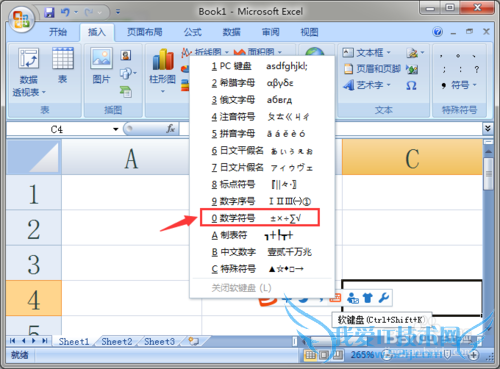Screen dimensions: 500x369
Task: Switch to the 公式 ribbon tab
Action: (x=192, y=32)
